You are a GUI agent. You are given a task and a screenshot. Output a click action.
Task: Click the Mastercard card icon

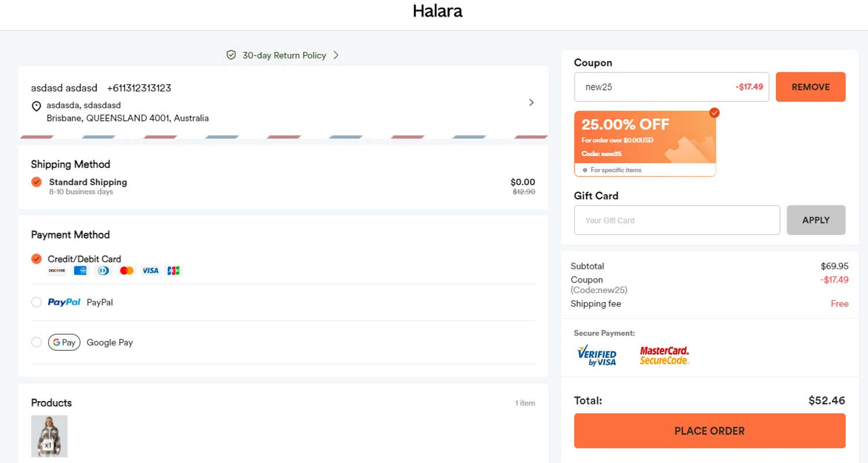pyautogui.click(x=127, y=270)
